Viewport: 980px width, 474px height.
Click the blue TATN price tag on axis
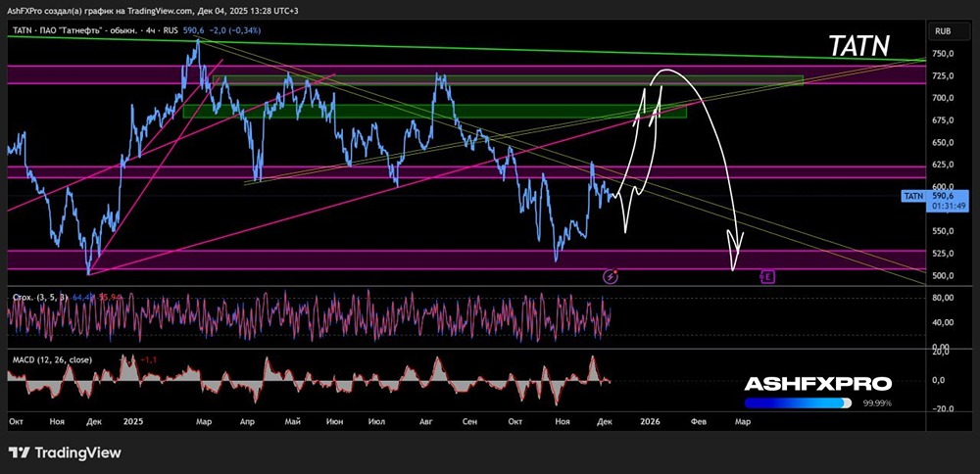(x=912, y=196)
